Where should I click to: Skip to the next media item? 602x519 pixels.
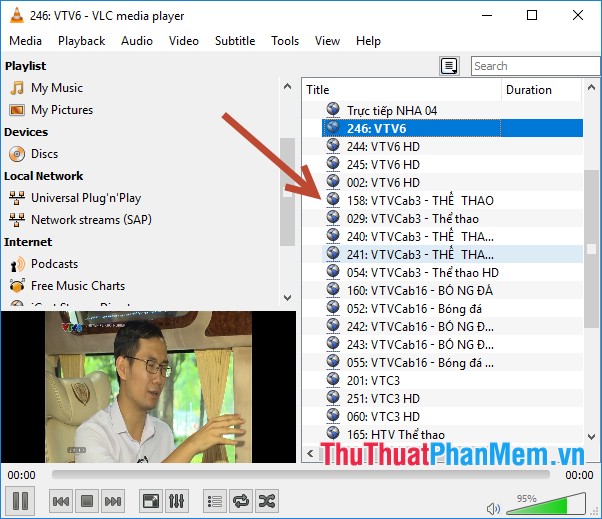coord(113,501)
